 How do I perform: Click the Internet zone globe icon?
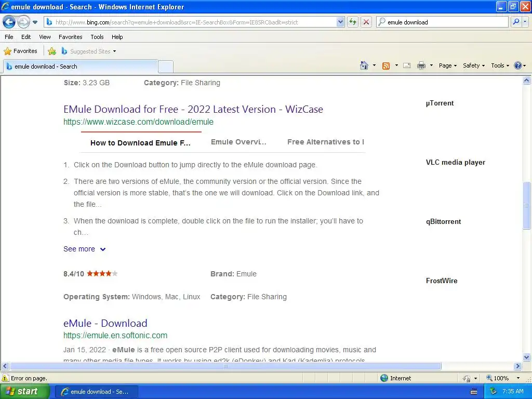[384, 378]
